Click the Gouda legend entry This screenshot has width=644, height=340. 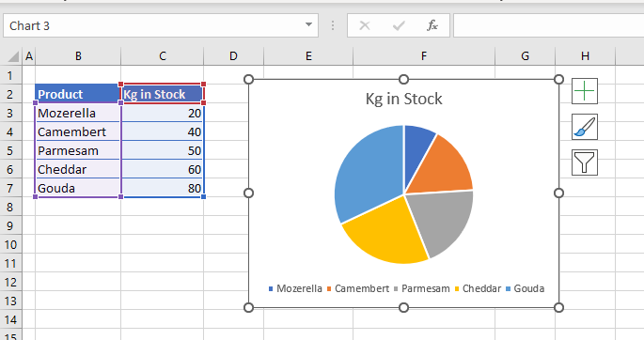[526, 288]
